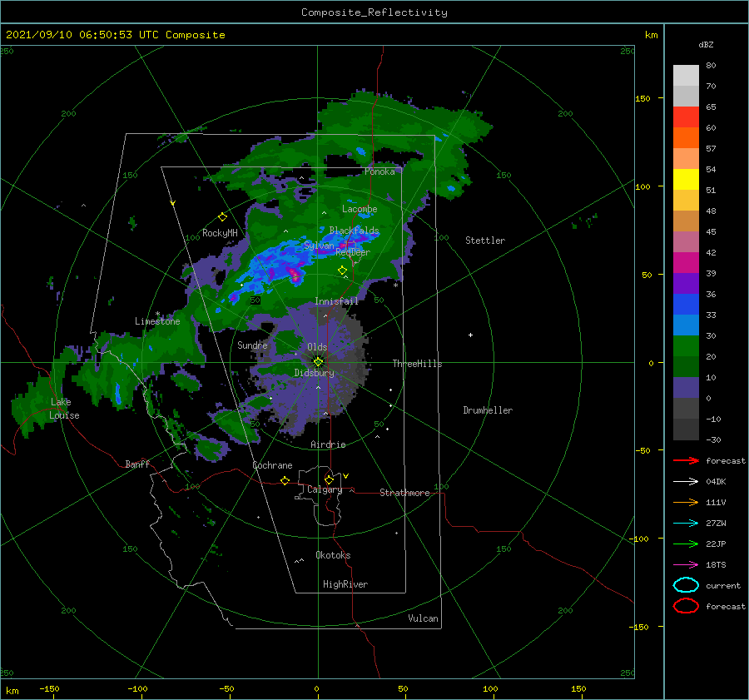
Task: Select the light grey 70-80 dBZ swatch
Action: pos(686,76)
